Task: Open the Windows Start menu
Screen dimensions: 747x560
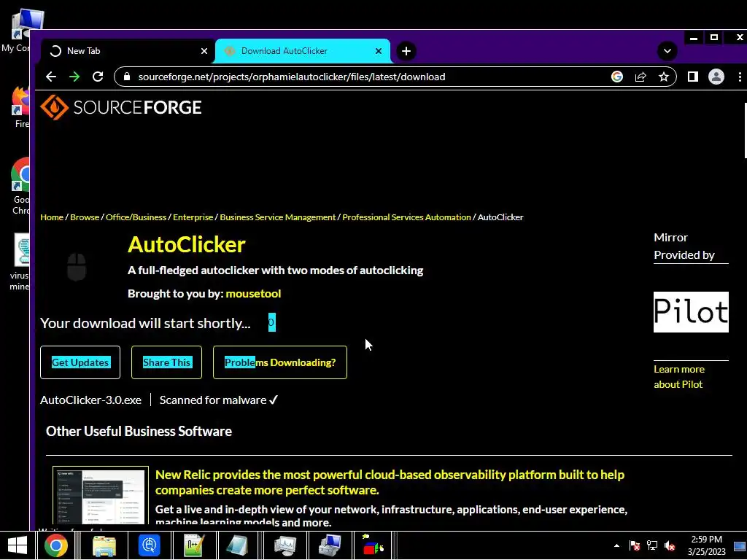Action: 17,545
